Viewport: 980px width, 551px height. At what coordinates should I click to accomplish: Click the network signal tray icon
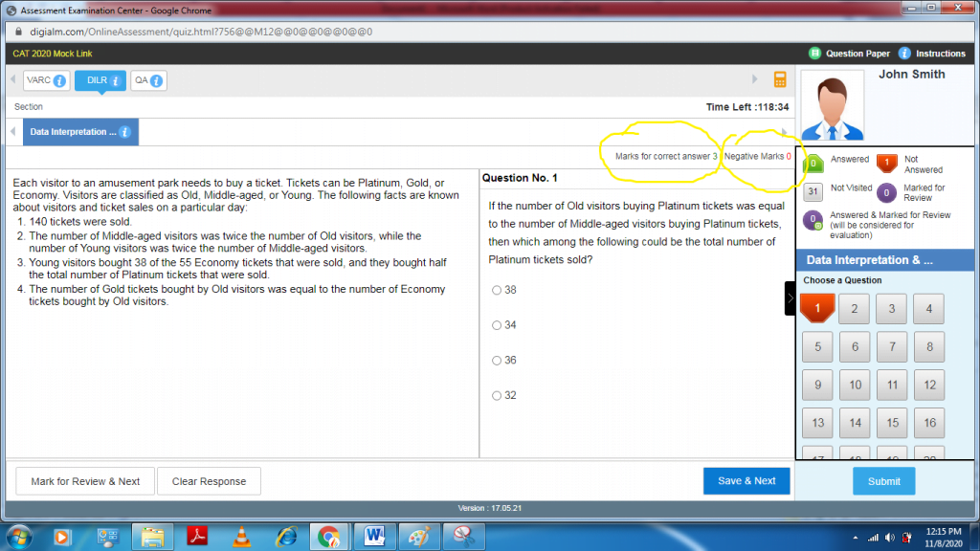coord(873,538)
